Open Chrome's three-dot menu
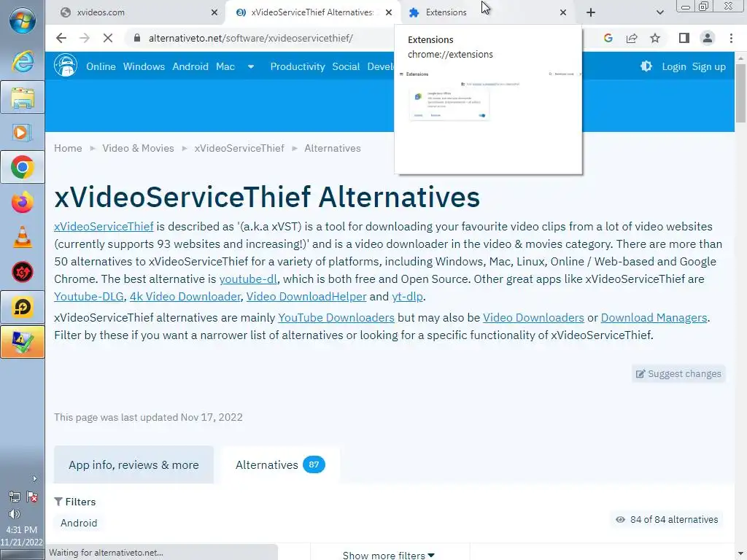 point(731,38)
